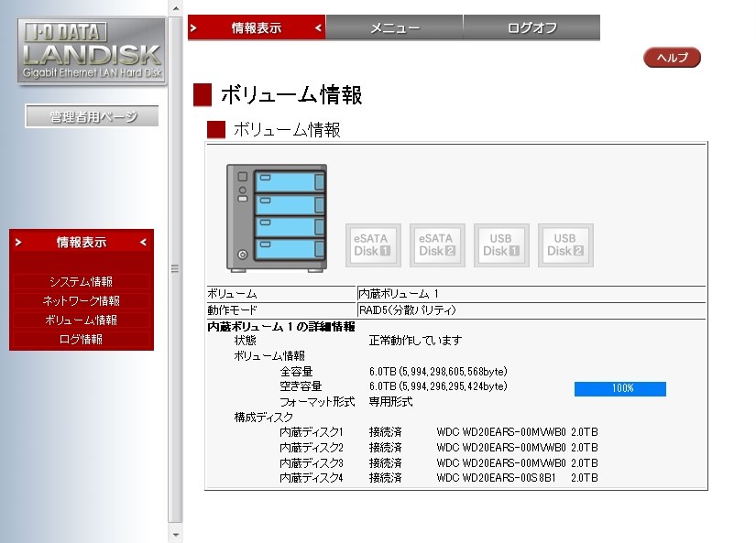Click the WDC WD20EARS-00S8B1 model text

pos(496,478)
